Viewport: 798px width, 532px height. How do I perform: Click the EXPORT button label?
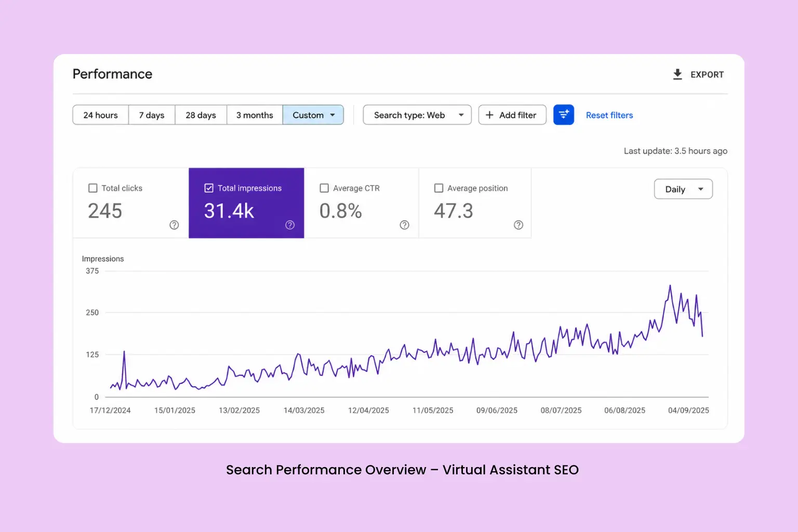pos(707,75)
